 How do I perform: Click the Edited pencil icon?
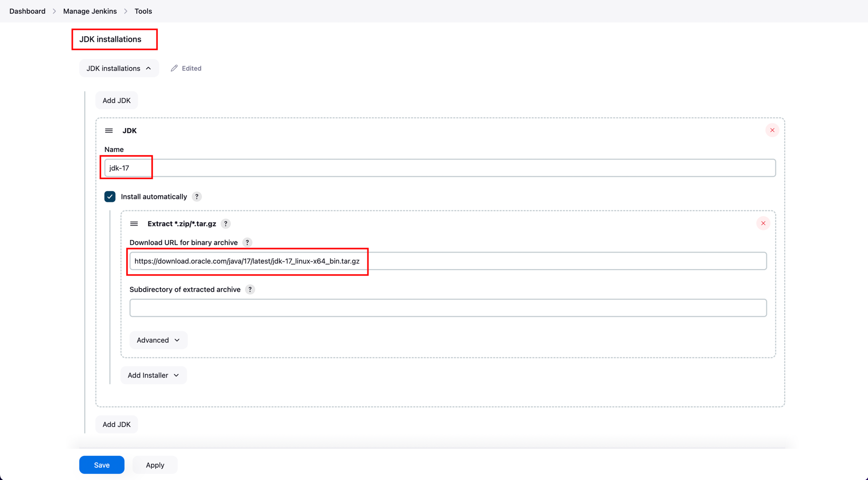click(x=174, y=68)
